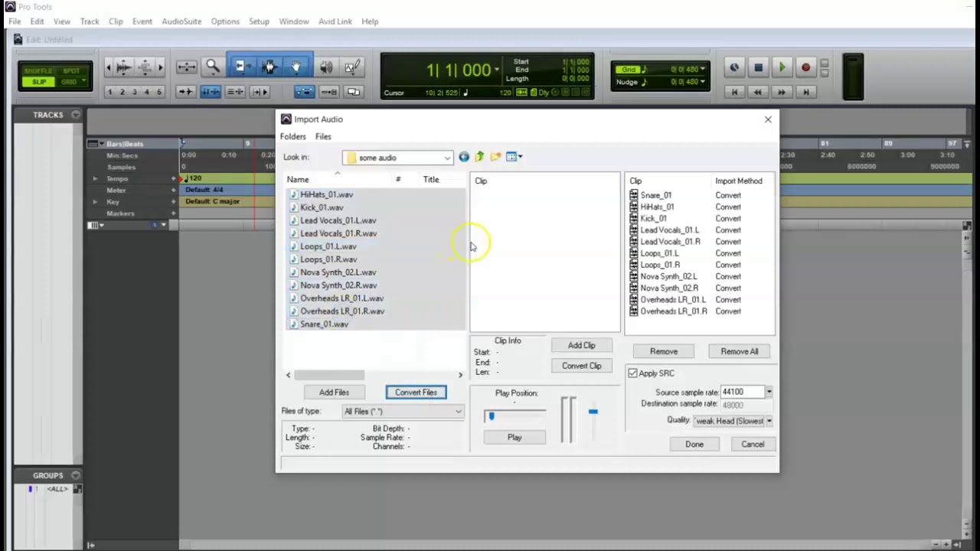980x551 pixels.
Task: Click the Rewind transport button
Action: click(758, 92)
